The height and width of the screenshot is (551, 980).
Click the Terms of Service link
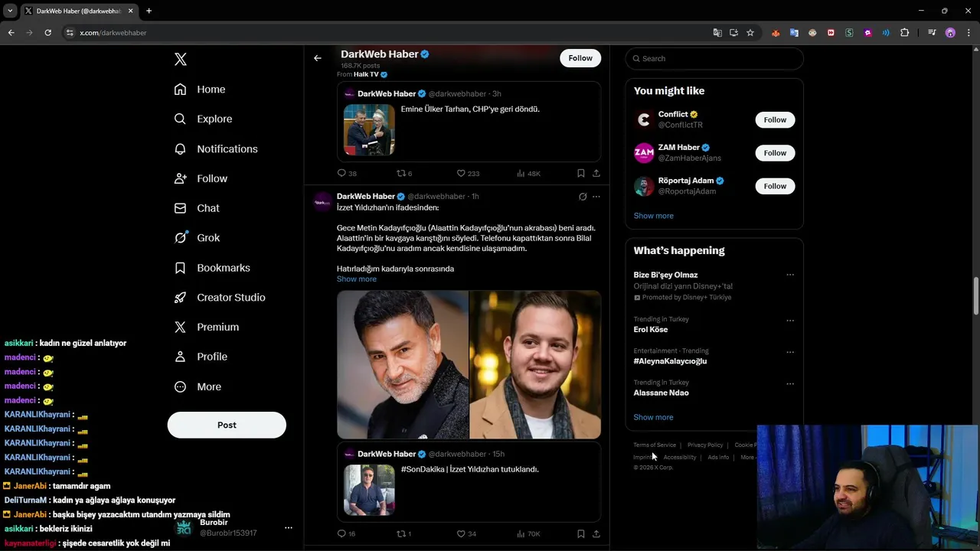[x=655, y=445]
